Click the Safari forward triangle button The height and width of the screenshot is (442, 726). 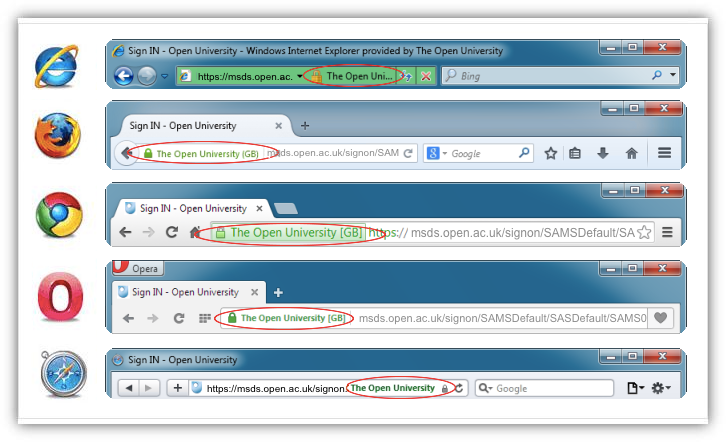pos(149,388)
